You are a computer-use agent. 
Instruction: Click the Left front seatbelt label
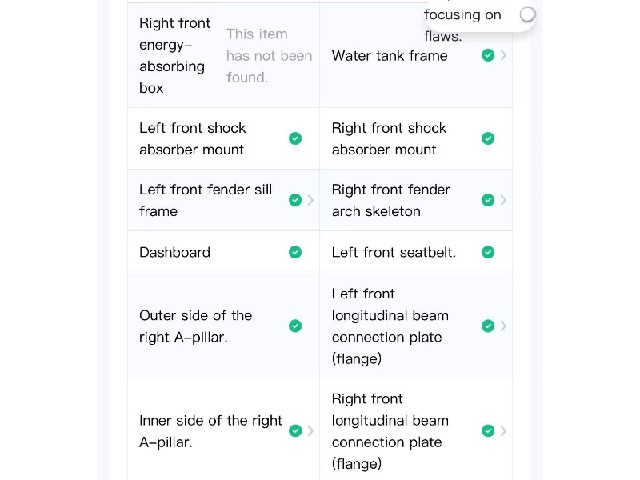[x=393, y=252]
